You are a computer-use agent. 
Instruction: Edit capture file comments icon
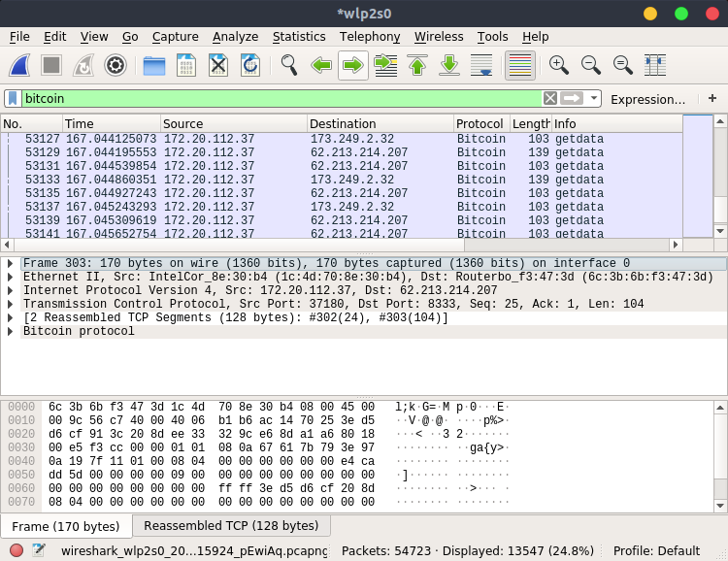click(39, 550)
